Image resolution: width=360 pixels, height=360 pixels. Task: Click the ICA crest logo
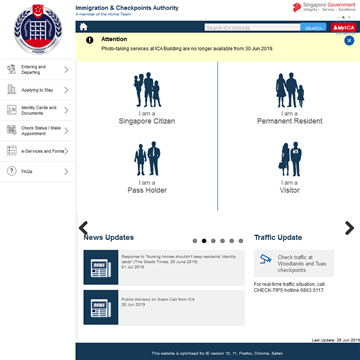(38, 30)
